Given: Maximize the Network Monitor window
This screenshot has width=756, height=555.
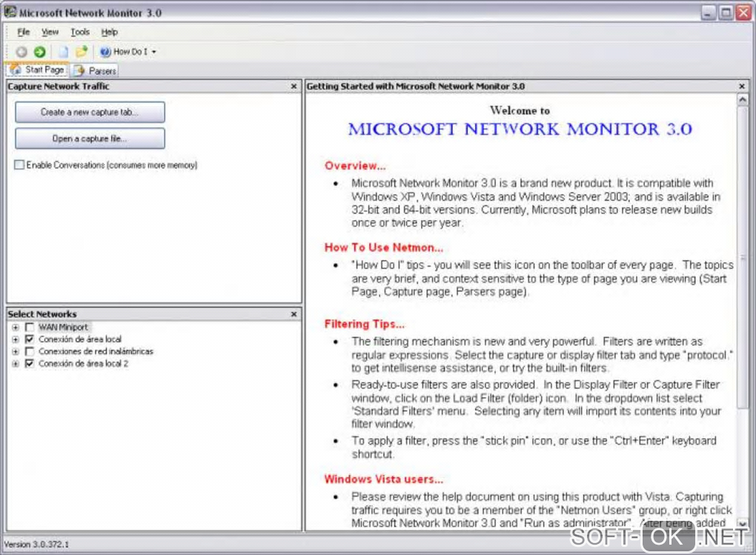Looking at the screenshot, I should click(x=726, y=13).
